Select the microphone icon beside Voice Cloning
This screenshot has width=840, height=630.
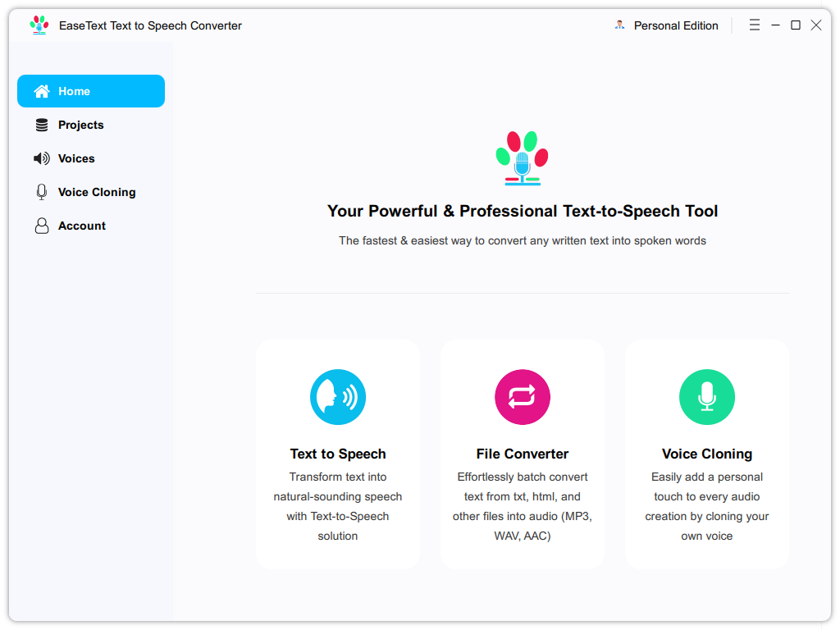tap(40, 192)
